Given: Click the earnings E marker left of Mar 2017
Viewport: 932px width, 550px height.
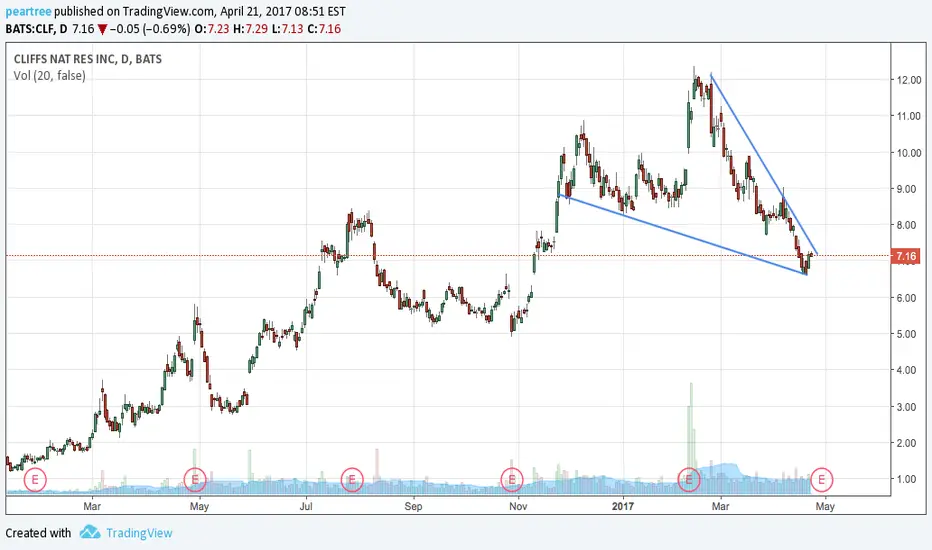Looking at the screenshot, I should [x=689, y=479].
